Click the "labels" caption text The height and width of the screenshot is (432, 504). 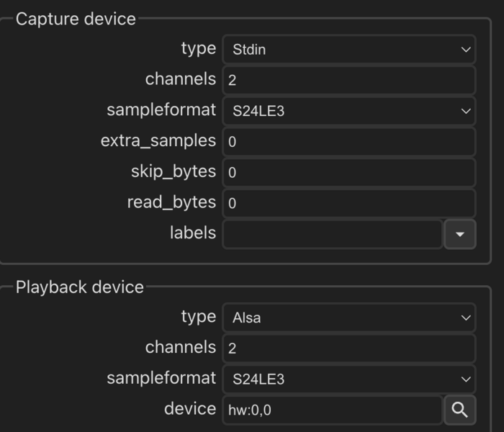tap(192, 233)
